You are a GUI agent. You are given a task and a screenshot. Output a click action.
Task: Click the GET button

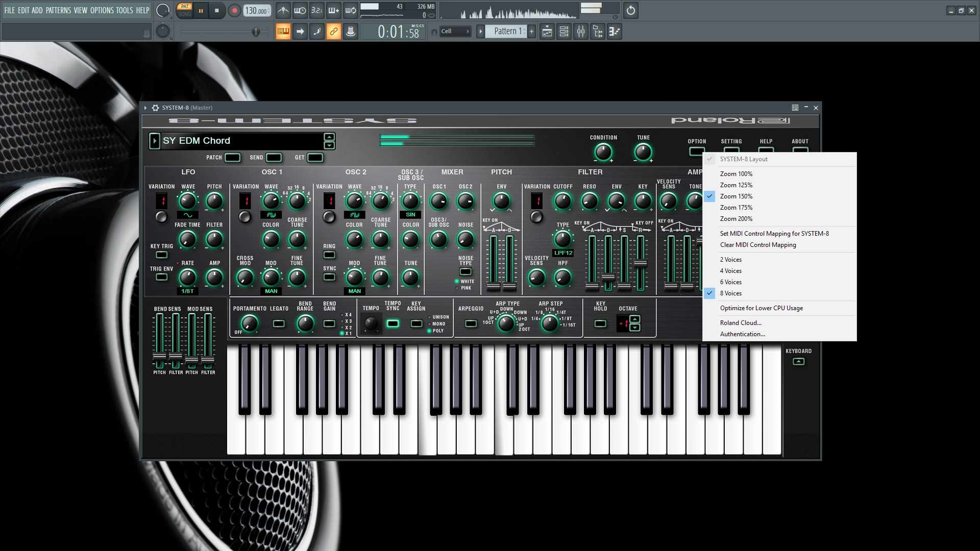315,157
